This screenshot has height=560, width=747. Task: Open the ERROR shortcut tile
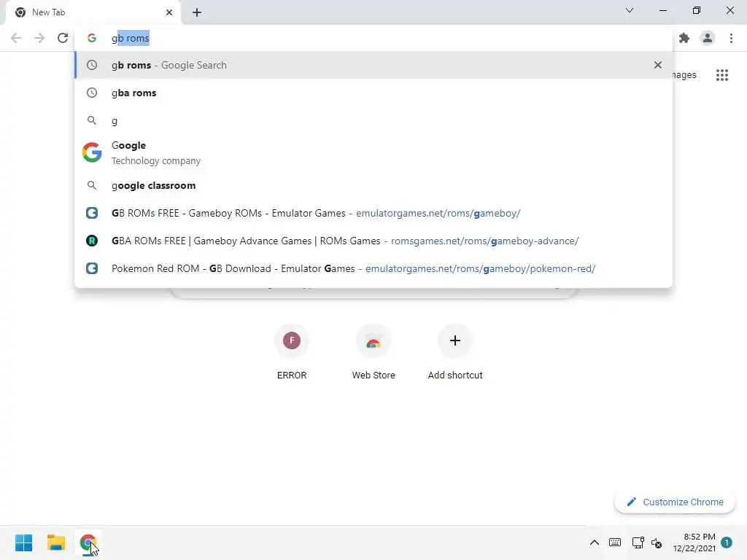click(292, 353)
